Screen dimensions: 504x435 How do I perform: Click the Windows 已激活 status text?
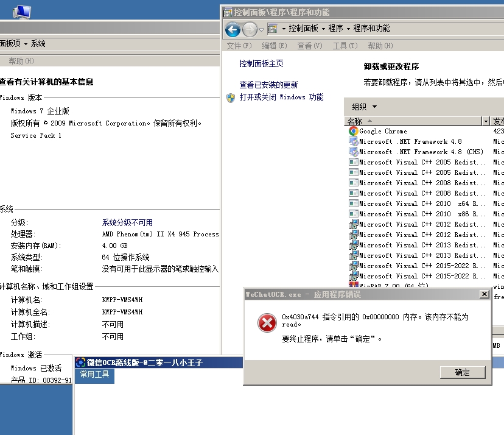tap(36, 368)
